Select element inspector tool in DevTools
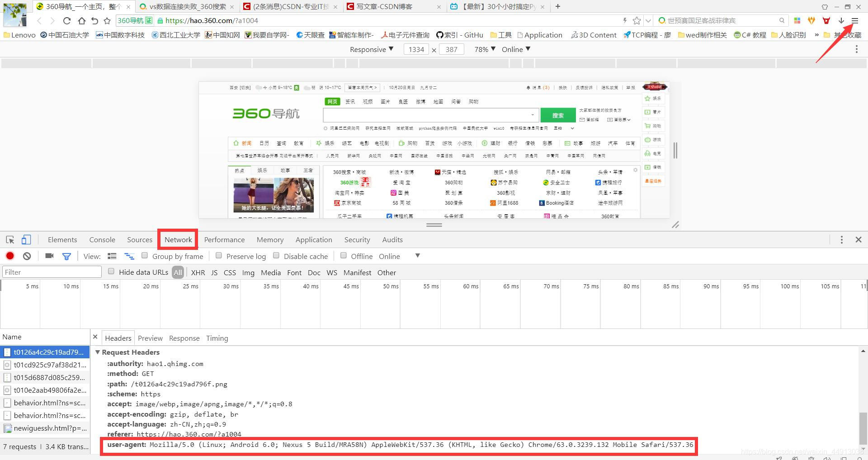The height and width of the screenshot is (460, 868). [10, 239]
